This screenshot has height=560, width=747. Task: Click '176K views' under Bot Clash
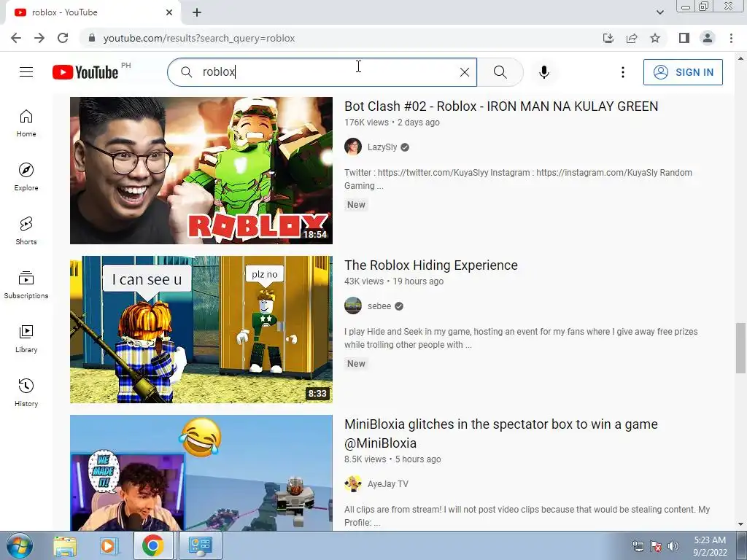pyautogui.click(x=366, y=122)
